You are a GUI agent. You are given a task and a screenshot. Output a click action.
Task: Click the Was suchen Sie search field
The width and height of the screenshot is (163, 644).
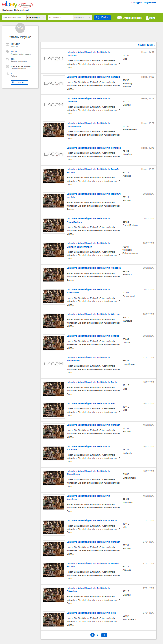[14, 17]
